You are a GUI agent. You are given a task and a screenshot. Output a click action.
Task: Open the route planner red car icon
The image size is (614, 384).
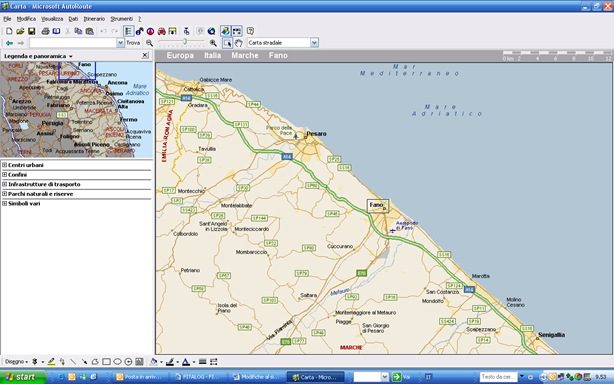161,31
